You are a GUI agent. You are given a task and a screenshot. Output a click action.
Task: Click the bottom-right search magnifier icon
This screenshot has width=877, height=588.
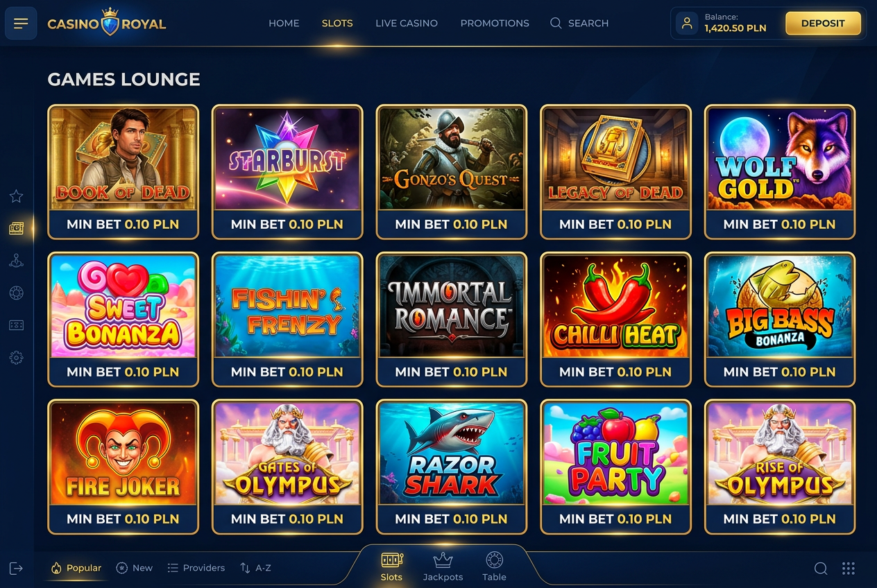[821, 569]
